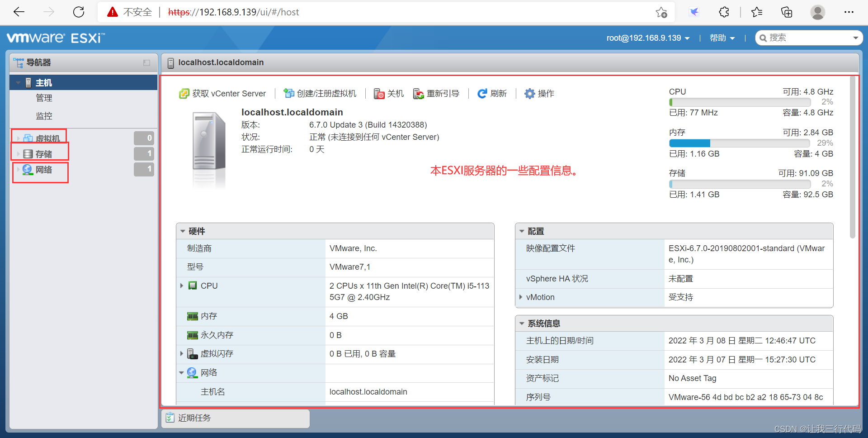The width and height of the screenshot is (868, 438).
Task: Open 网络 in the navigator
Action: (x=44, y=170)
